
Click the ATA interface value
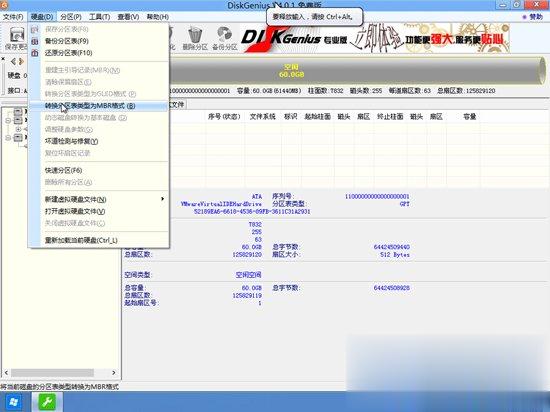[x=257, y=196]
